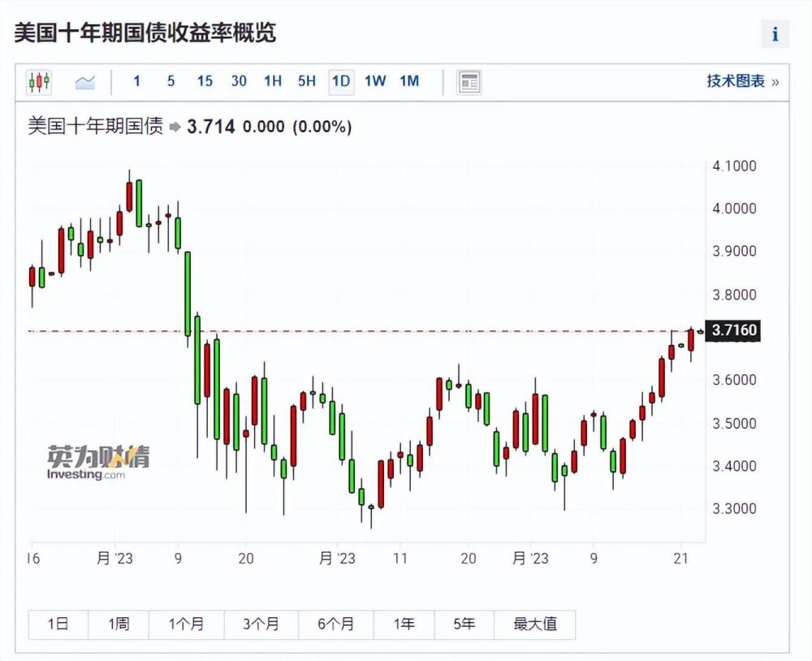Set range to 3个月

pos(261,624)
